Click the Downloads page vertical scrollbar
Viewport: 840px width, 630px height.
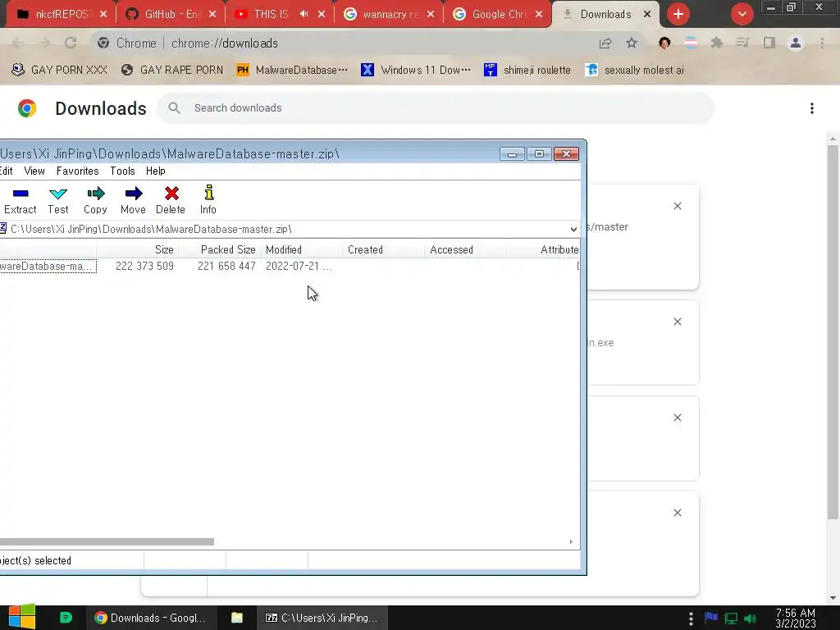[833, 332]
